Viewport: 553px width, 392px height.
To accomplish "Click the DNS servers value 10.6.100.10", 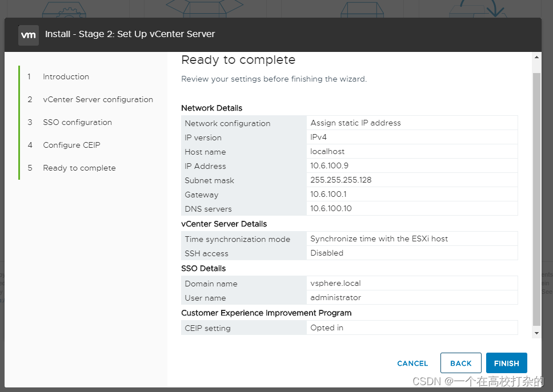I will click(331, 208).
